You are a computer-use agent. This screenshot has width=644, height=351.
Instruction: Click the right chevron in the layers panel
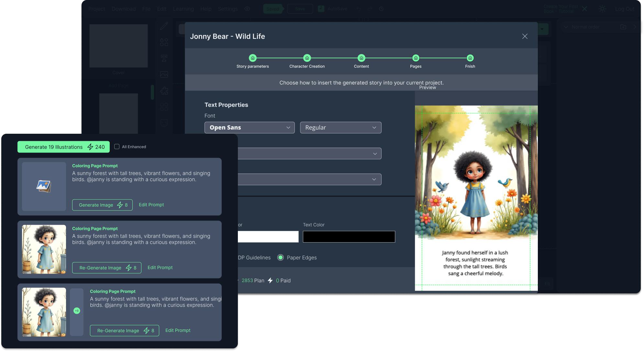(x=635, y=27)
